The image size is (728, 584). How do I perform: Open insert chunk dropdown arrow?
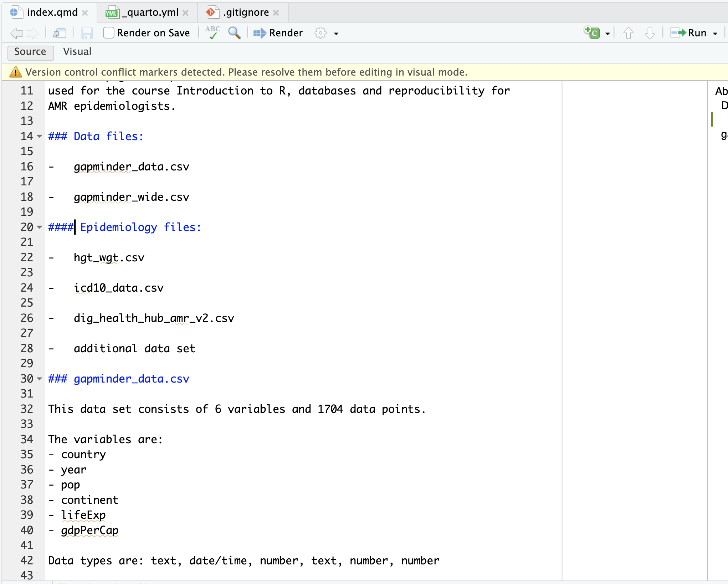[608, 34]
